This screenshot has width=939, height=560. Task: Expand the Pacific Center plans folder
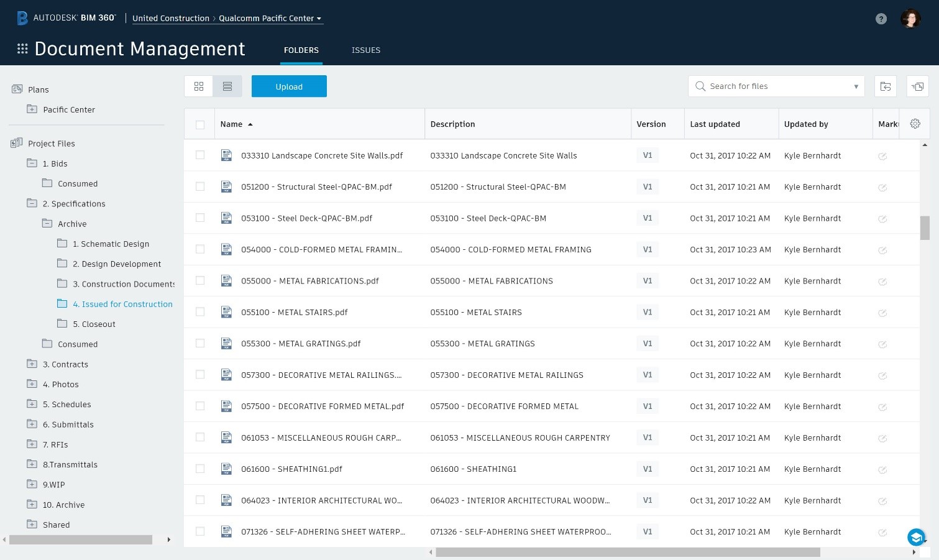point(32,109)
